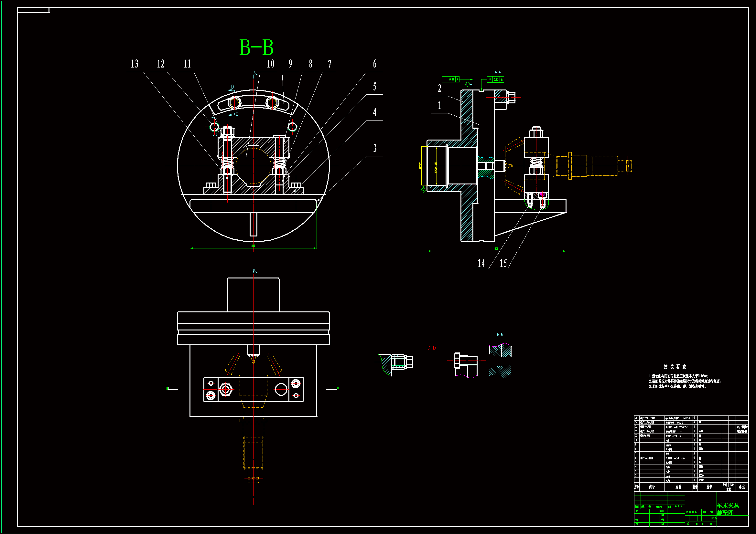This screenshot has height=534, width=756.
Task: Select callout number 2 on side view
Action: click(x=439, y=88)
